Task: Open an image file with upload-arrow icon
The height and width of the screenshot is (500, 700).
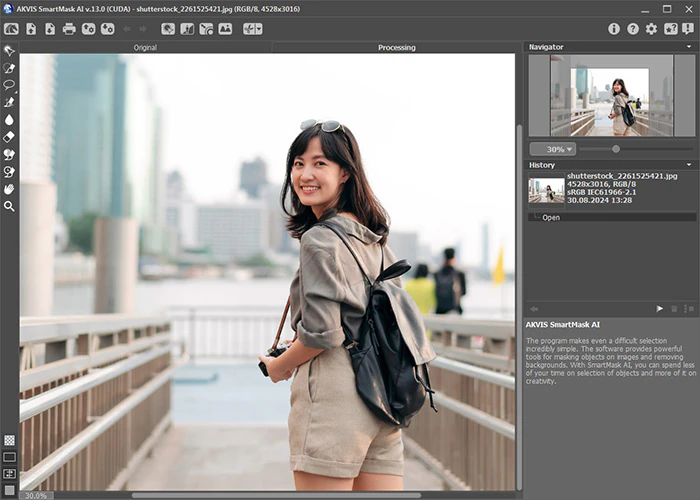Action: click(x=31, y=29)
